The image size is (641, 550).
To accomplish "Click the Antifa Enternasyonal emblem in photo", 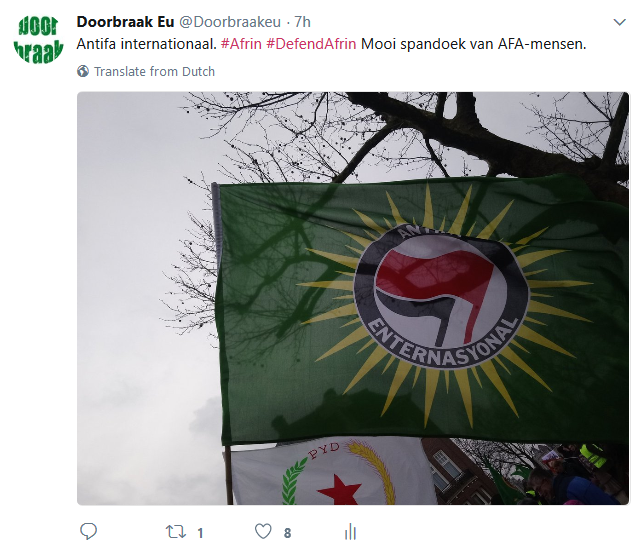I will [441, 296].
